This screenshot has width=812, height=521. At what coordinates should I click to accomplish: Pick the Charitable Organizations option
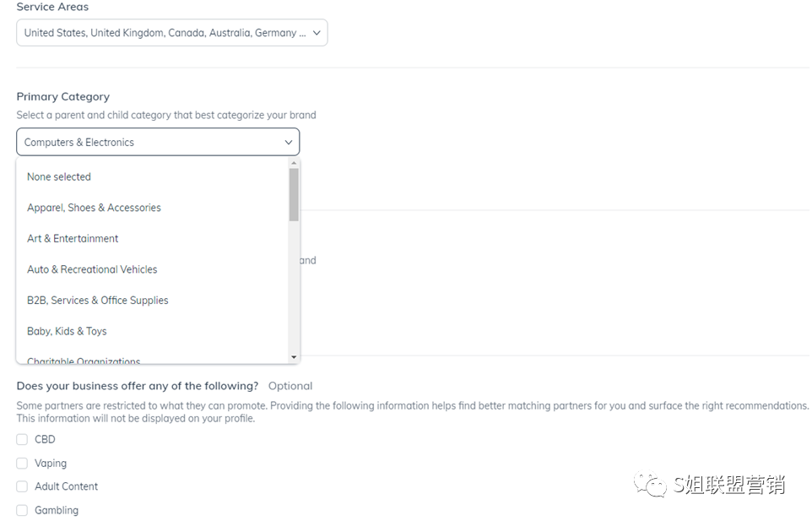pyautogui.click(x=84, y=361)
